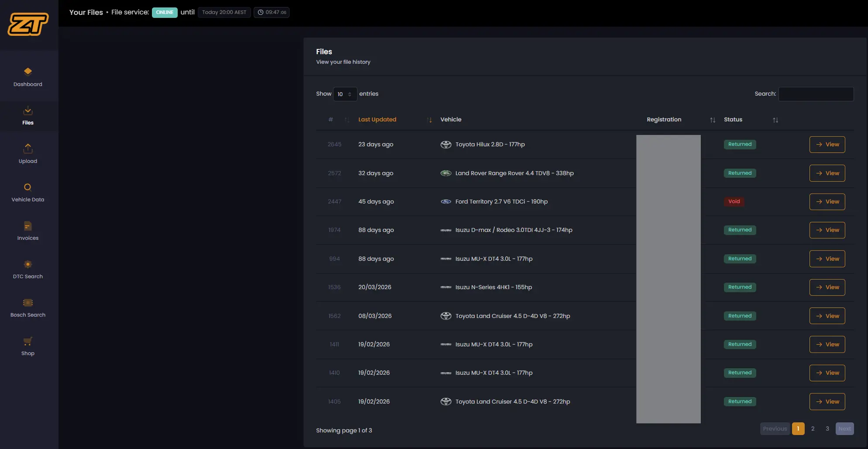The height and width of the screenshot is (449, 868).
Task: Click the Previous page button
Action: (x=775, y=428)
